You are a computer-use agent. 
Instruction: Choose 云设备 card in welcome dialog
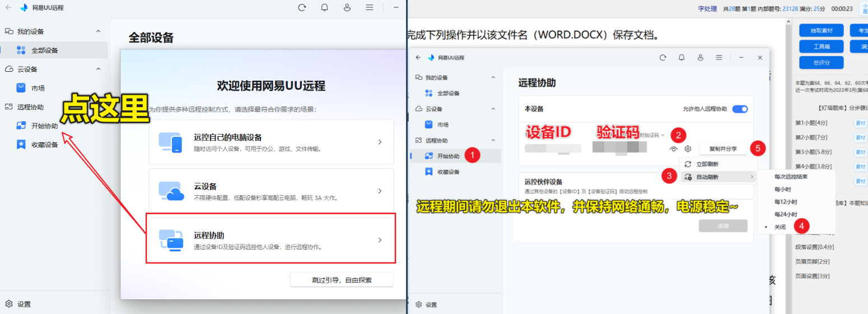[x=271, y=191]
